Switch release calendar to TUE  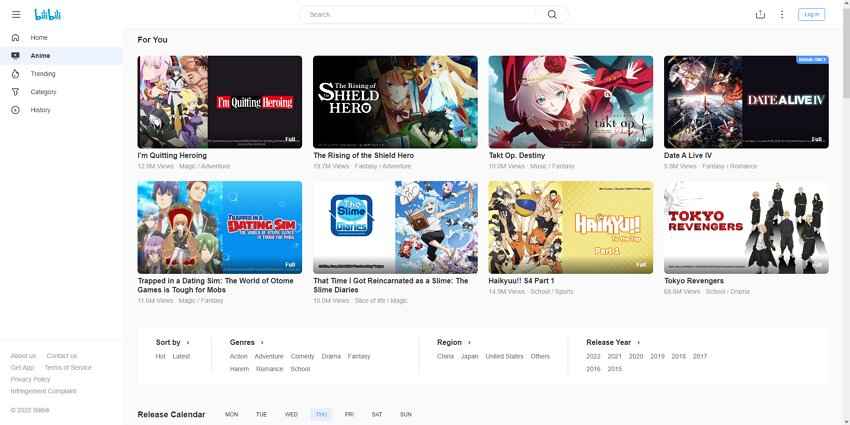pyautogui.click(x=261, y=414)
